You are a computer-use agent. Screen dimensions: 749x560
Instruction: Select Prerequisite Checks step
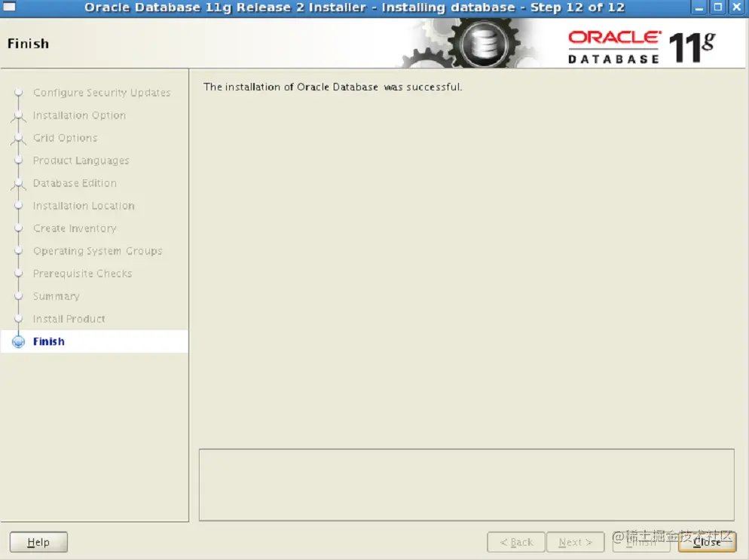tap(83, 274)
